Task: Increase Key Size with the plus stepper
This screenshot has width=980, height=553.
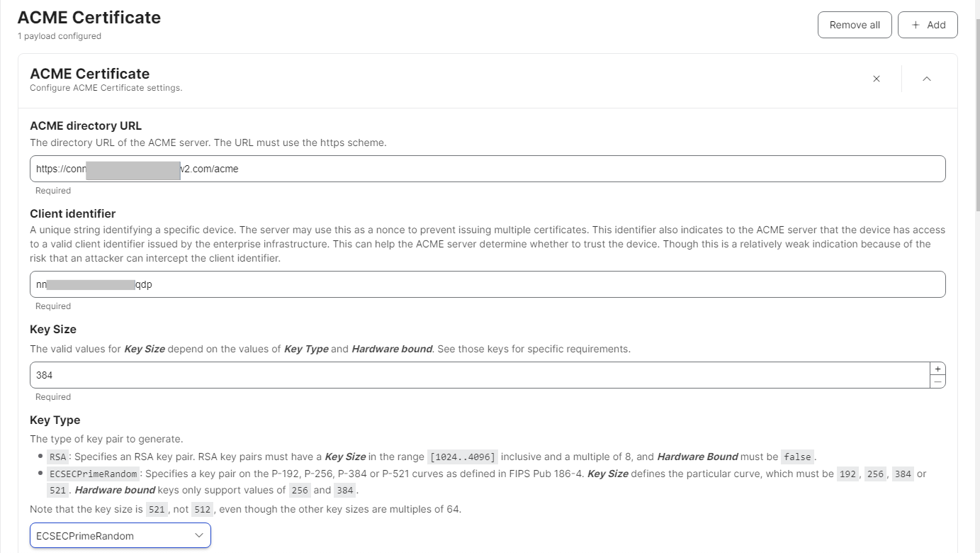Action: coord(937,369)
